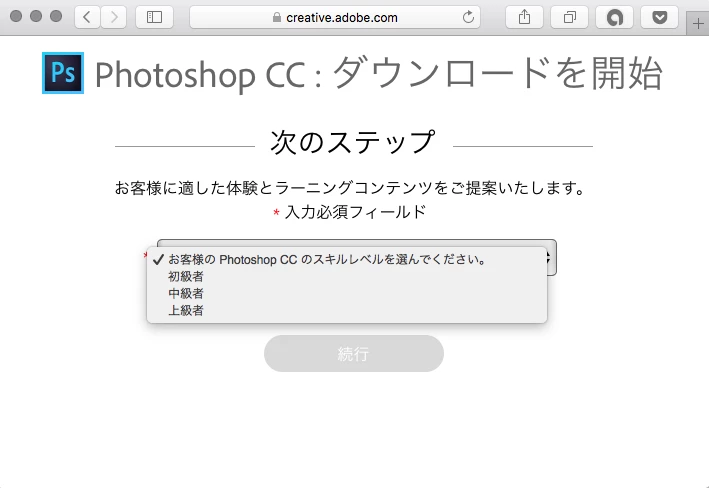The height and width of the screenshot is (488, 709).
Task: Click the 続行 continue button
Action: pos(354,353)
